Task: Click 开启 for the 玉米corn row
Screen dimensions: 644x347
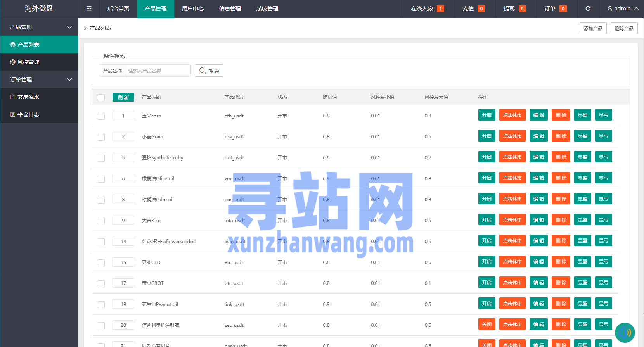Action: [x=487, y=115]
